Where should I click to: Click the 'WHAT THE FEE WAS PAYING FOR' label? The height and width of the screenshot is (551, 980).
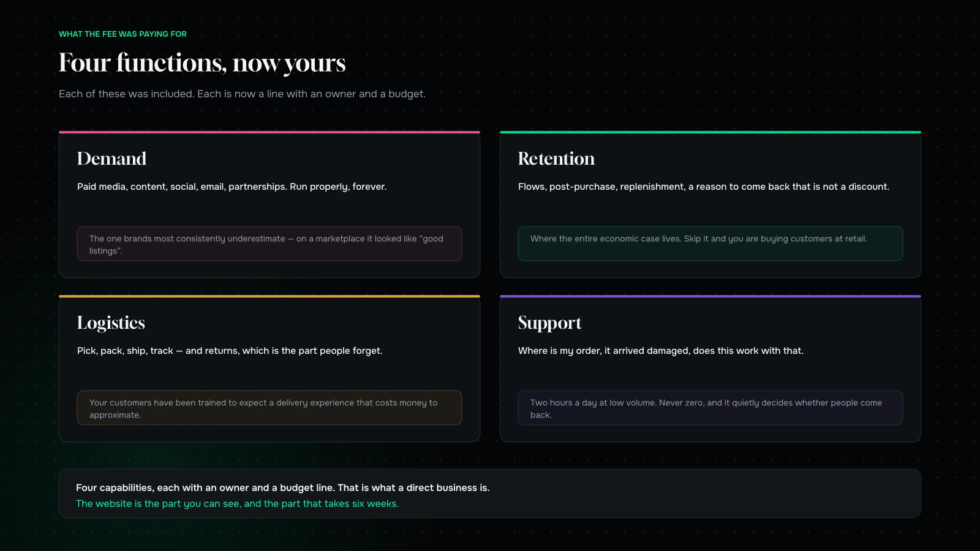[x=123, y=34]
